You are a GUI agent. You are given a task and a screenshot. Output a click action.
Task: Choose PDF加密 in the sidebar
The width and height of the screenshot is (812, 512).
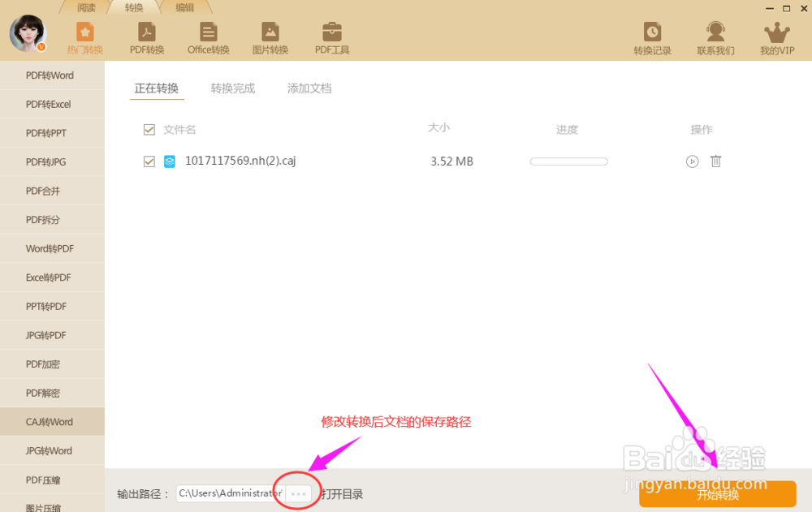(x=52, y=364)
